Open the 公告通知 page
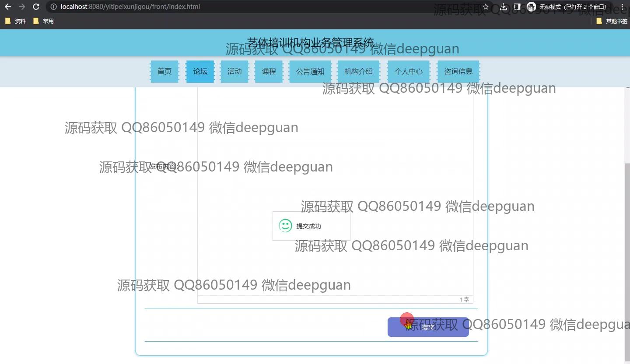630x364 pixels. [x=310, y=71]
